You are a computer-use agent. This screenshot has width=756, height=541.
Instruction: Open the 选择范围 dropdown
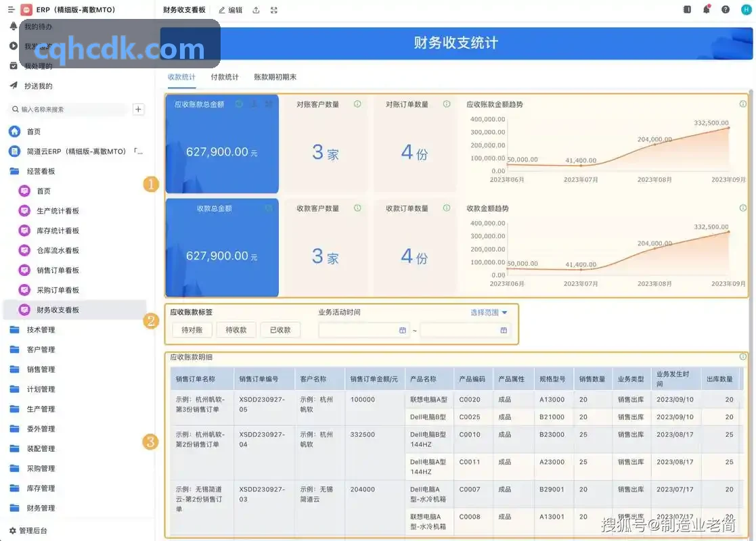tap(489, 312)
